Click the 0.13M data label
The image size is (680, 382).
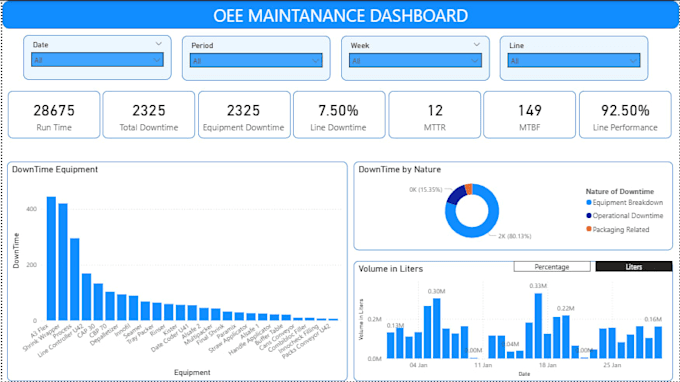(395, 325)
